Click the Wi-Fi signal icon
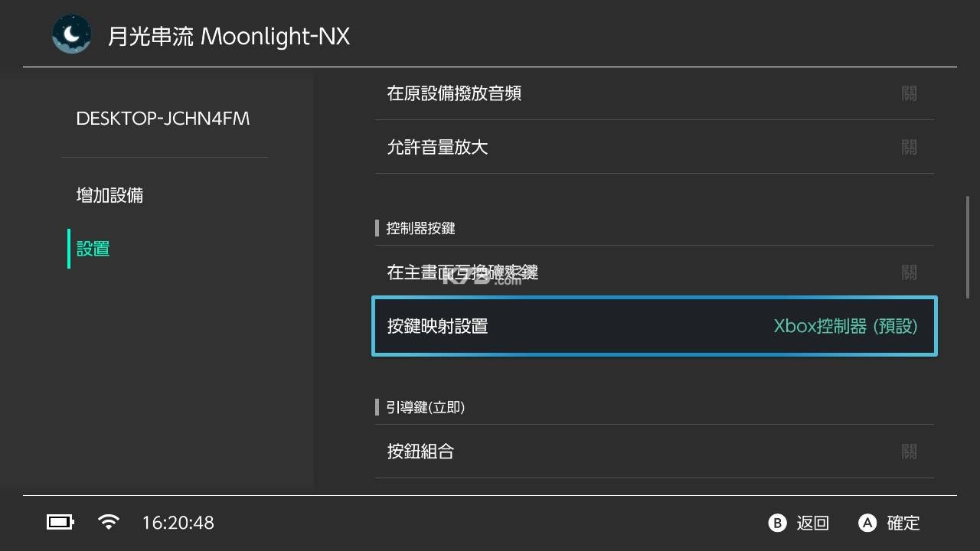The image size is (980, 551). point(108,521)
